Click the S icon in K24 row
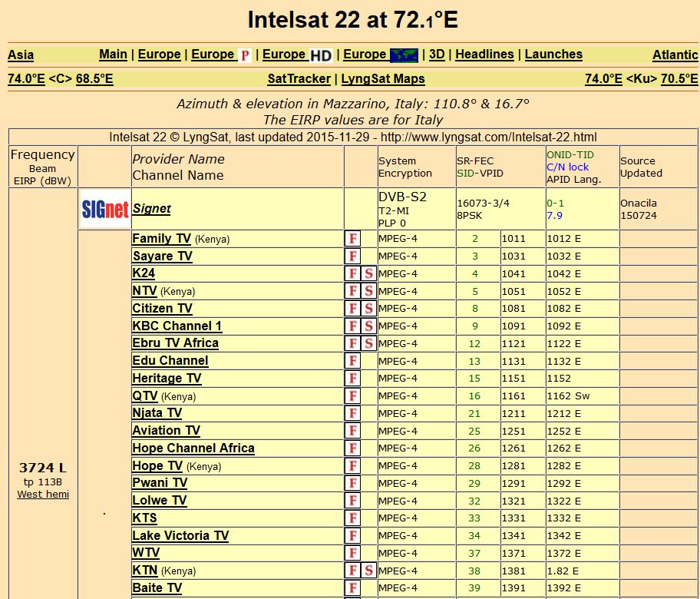 click(368, 273)
